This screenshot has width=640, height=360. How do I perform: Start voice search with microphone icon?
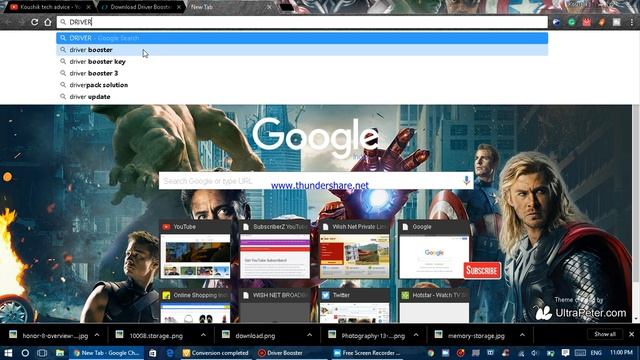(466, 180)
